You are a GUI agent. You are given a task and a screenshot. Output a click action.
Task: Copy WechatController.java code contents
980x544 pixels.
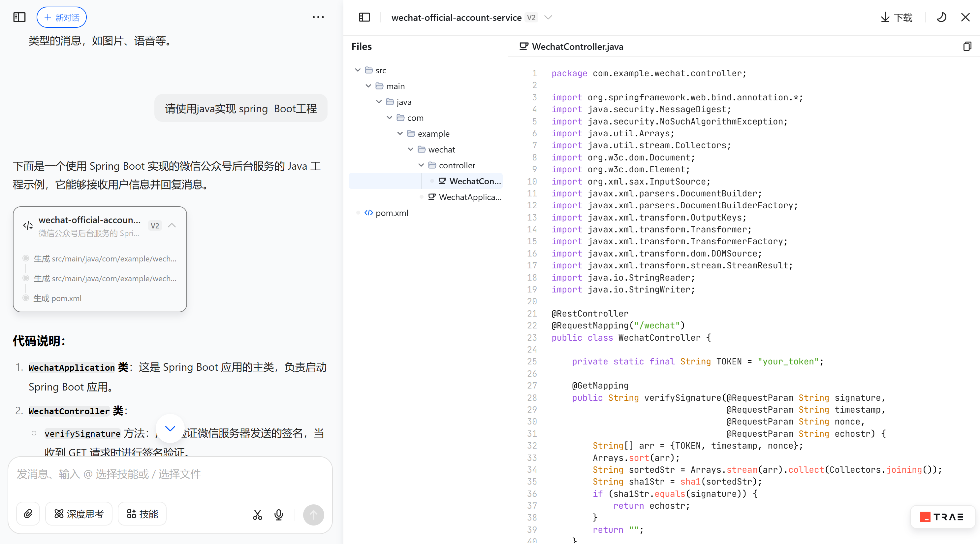967,47
